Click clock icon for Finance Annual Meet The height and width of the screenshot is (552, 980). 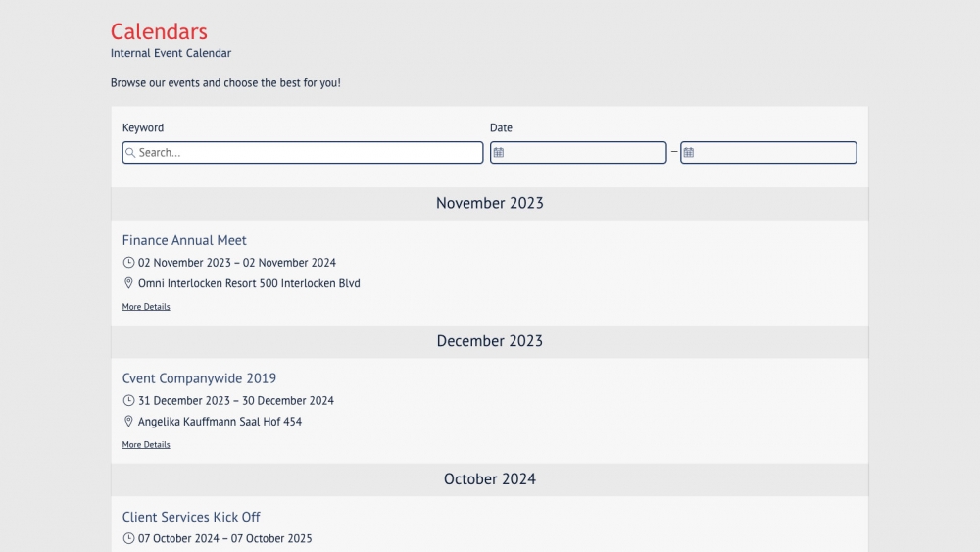click(128, 263)
